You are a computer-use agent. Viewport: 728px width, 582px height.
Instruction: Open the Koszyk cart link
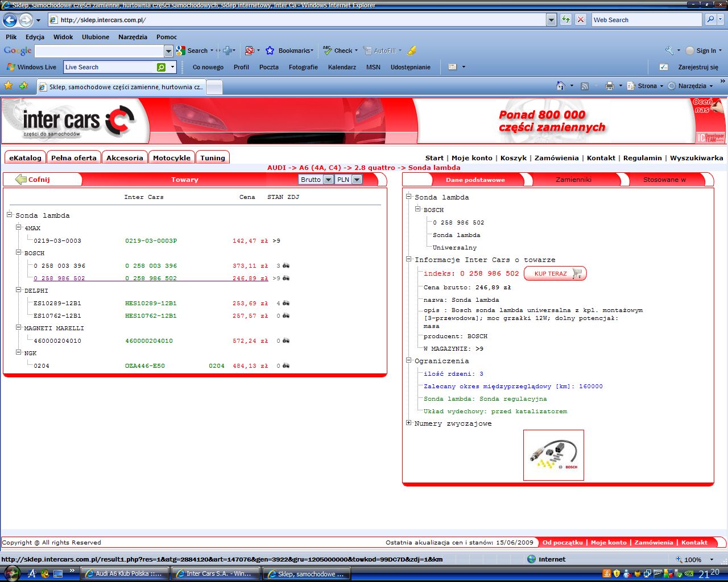(x=514, y=158)
